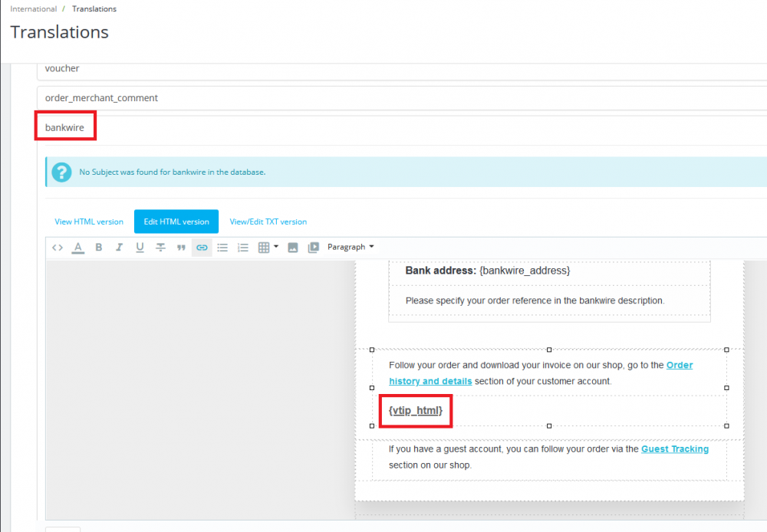The width and height of the screenshot is (767, 532).
Task: Open the Guest Tracking link
Action: coord(674,449)
